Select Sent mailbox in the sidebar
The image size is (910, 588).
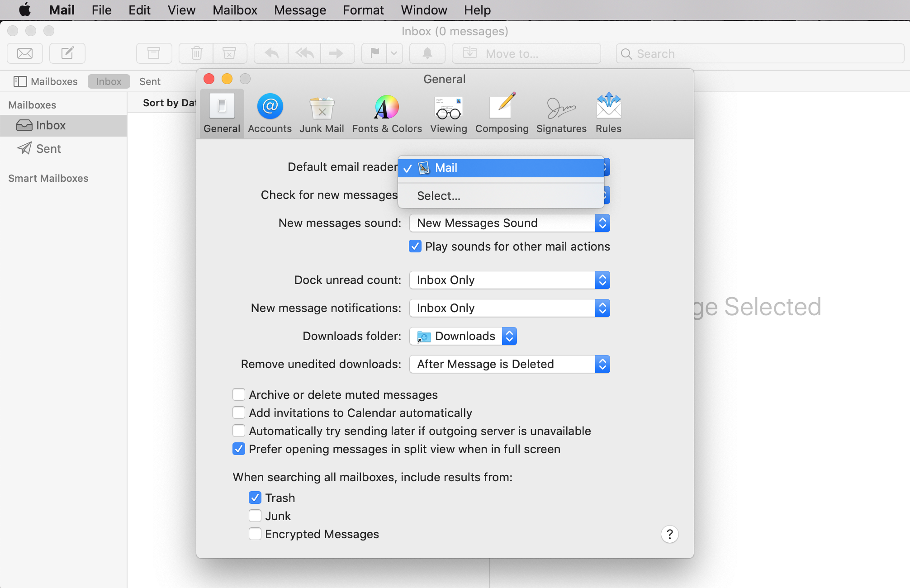[63, 149]
